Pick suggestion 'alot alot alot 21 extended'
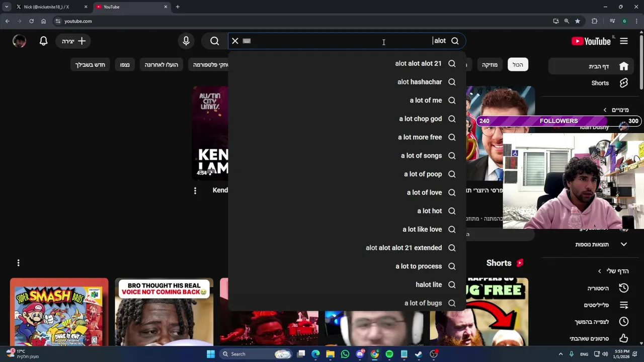 [x=347, y=248]
